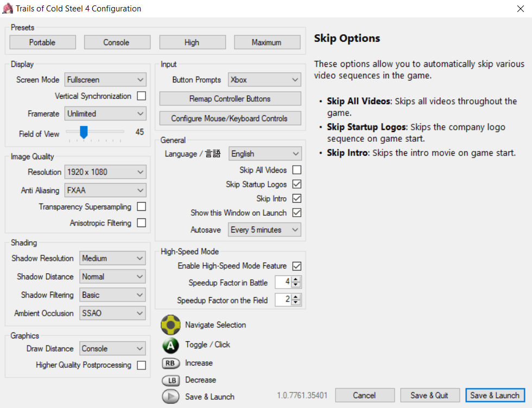Viewport: 532px width, 408px height.
Task: Click Remap Controller Buttons
Action: (230, 99)
